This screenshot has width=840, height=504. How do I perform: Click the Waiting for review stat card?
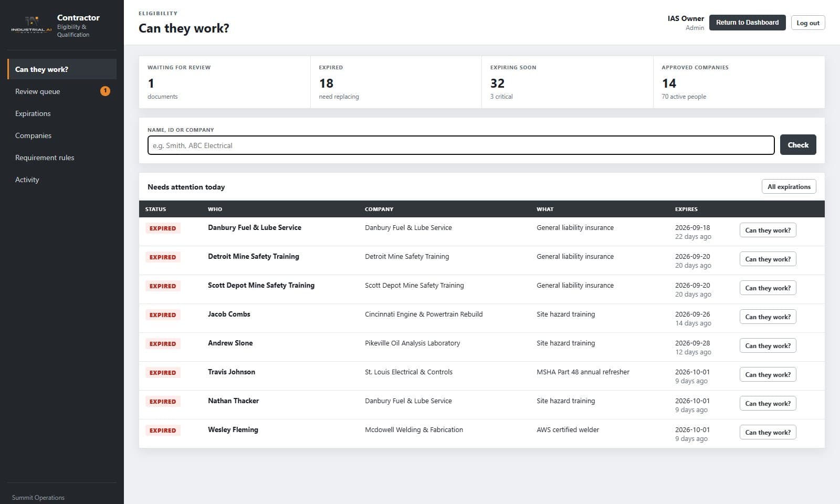click(x=225, y=82)
